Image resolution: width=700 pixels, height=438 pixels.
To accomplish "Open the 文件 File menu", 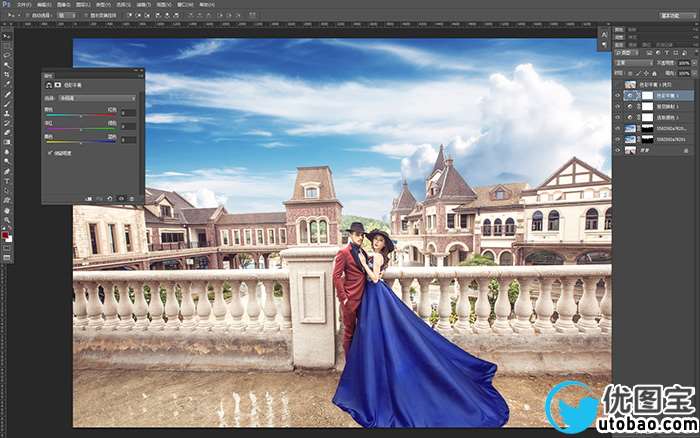I will pyautogui.click(x=24, y=4).
